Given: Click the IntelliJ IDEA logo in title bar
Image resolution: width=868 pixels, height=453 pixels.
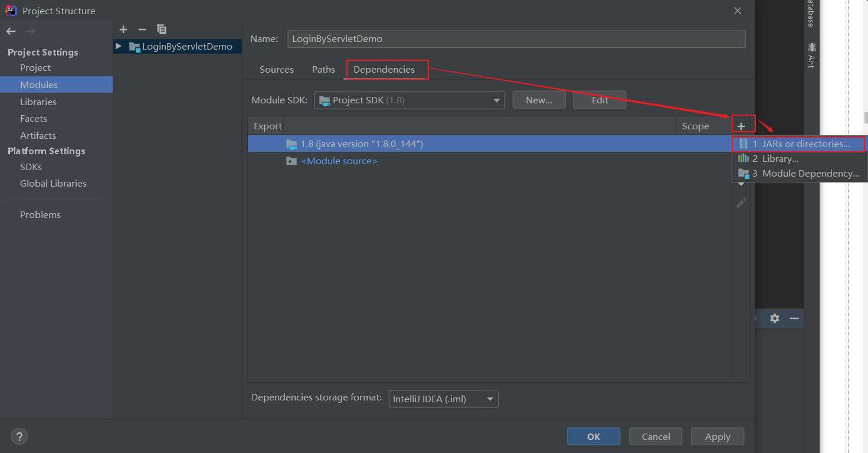Looking at the screenshot, I should click(x=11, y=10).
